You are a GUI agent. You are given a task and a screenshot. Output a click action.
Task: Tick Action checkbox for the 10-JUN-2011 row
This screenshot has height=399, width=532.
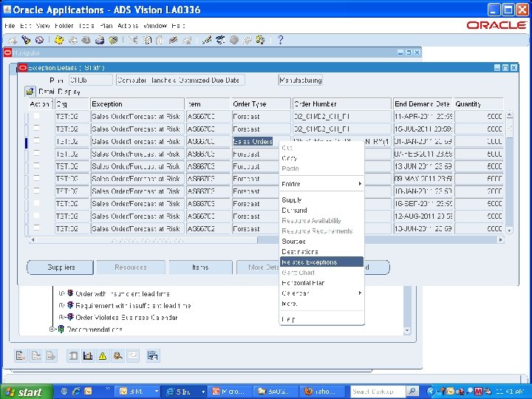click(x=37, y=228)
